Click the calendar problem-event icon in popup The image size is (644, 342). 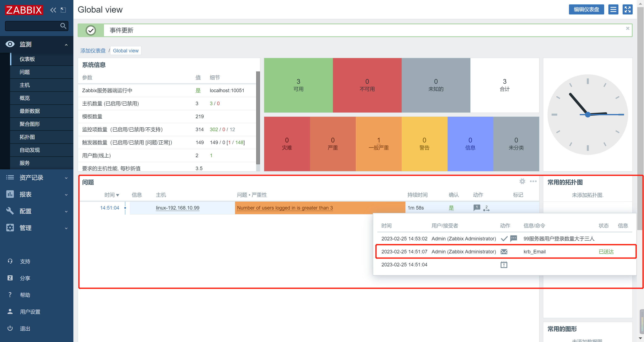coord(504,264)
